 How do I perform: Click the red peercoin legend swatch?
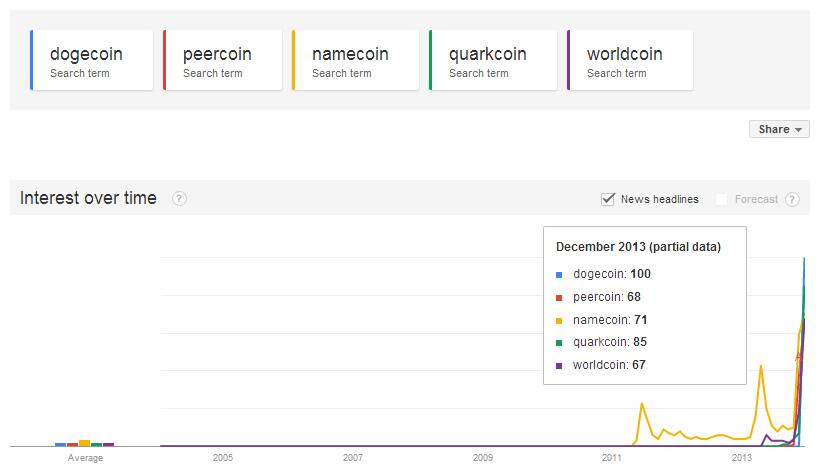tap(559, 297)
